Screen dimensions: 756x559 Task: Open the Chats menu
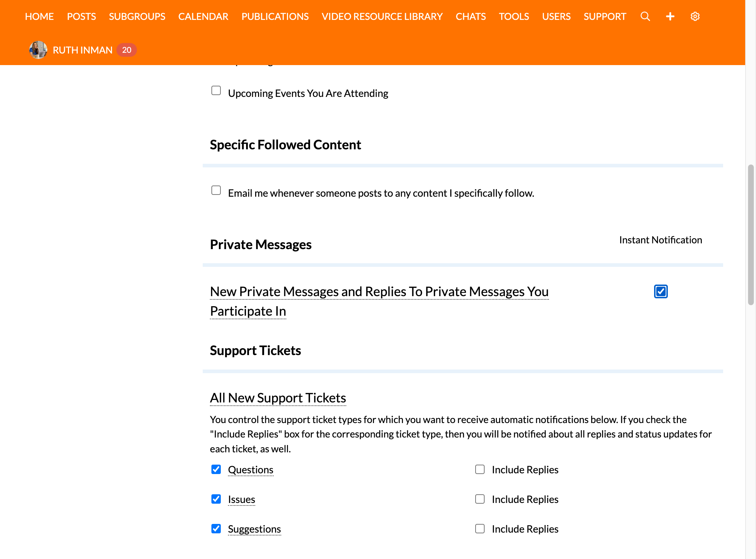tap(471, 16)
